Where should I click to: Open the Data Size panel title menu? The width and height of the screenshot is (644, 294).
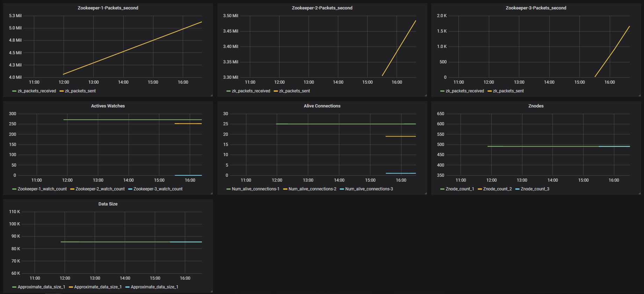click(x=108, y=204)
